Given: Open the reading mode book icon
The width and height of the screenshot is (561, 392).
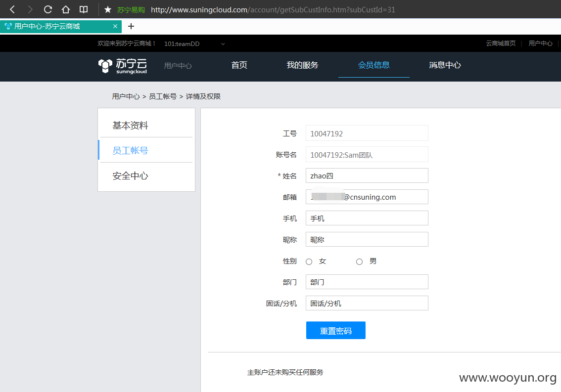Looking at the screenshot, I should tap(84, 9).
